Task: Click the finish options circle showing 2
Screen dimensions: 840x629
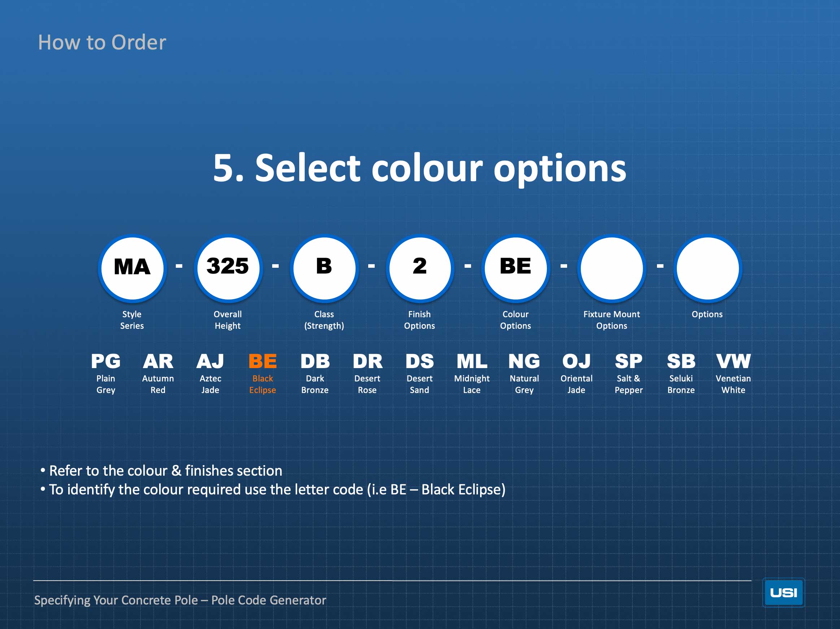Action: tap(420, 268)
